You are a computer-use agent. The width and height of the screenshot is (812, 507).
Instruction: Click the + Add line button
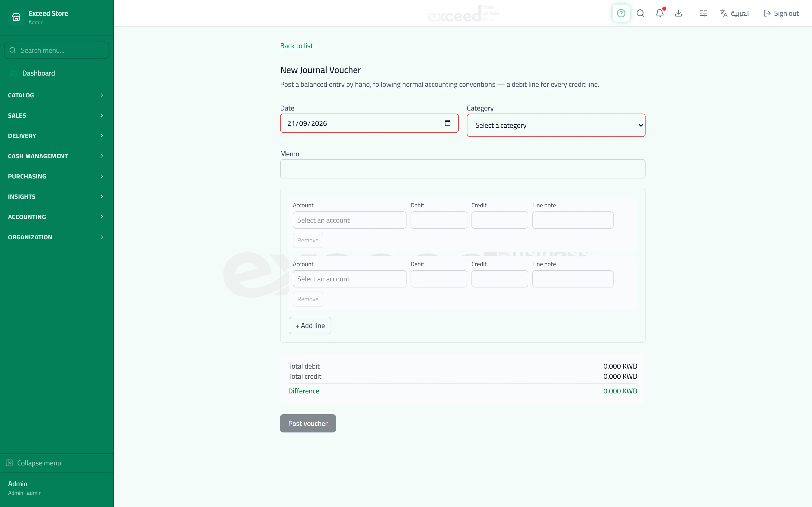[x=310, y=325]
